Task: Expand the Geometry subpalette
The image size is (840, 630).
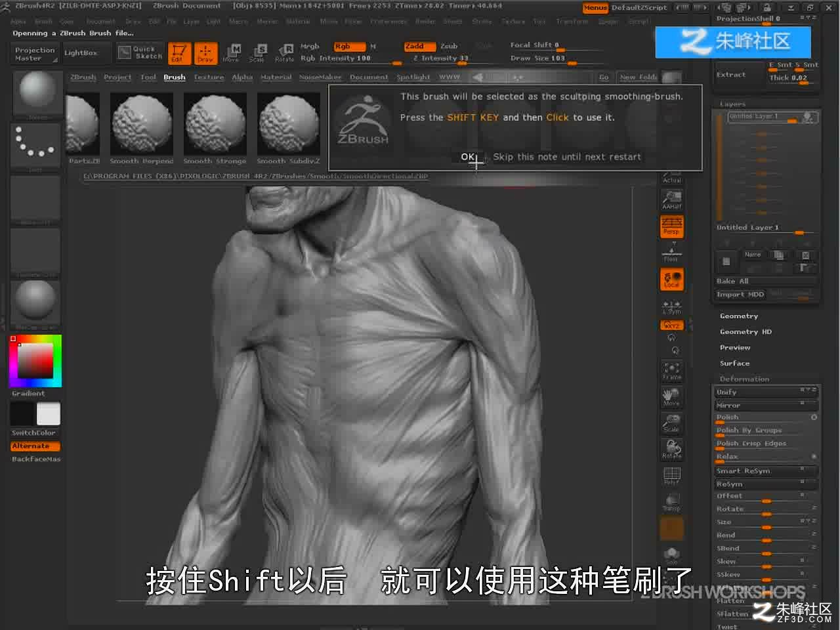Action: 739,316
